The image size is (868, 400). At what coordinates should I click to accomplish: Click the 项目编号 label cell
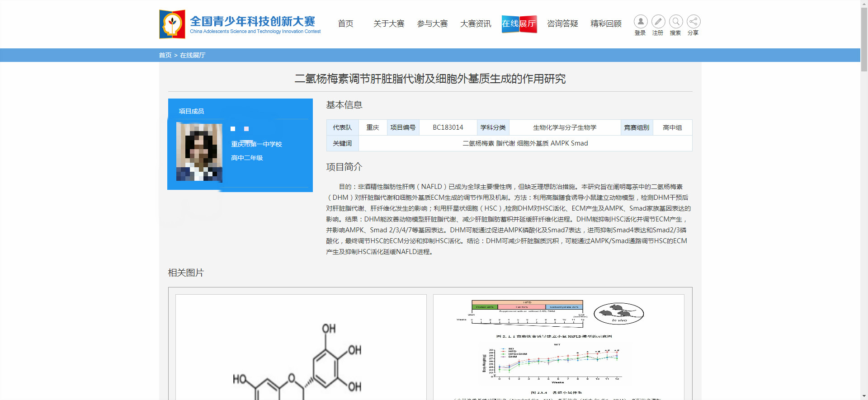(403, 127)
